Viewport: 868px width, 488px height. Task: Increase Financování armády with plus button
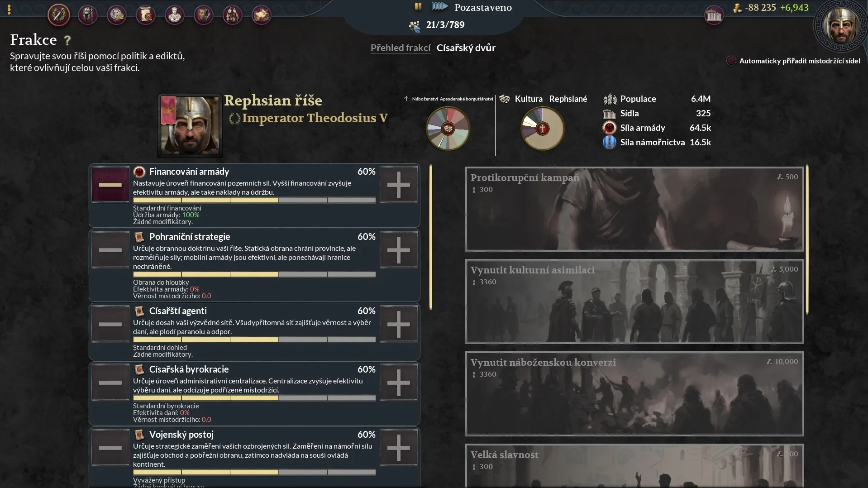point(399,185)
